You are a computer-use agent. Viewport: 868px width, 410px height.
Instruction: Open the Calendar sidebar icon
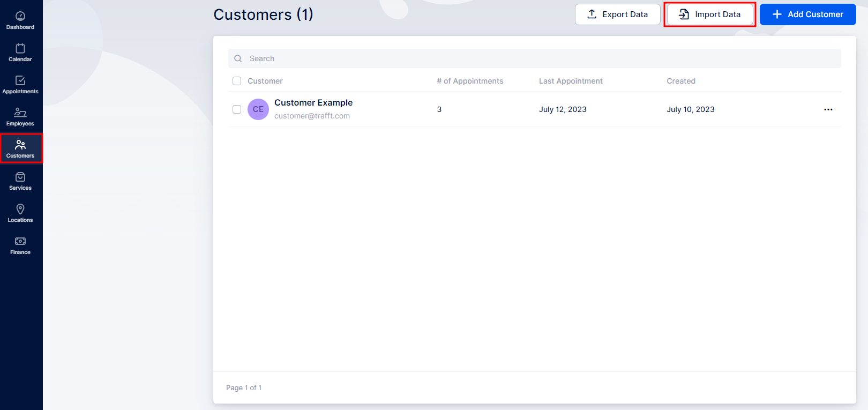(20, 53)
